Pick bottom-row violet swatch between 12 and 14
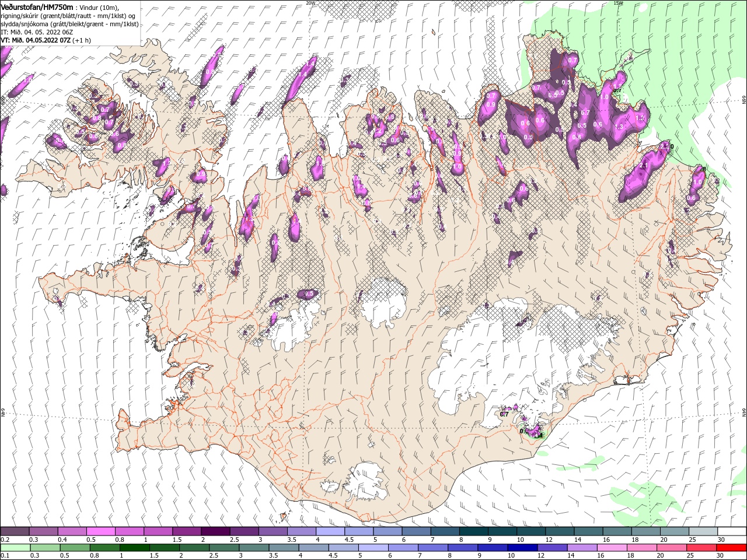This screenshot has height=560, width=747. (x=553, y=548)
